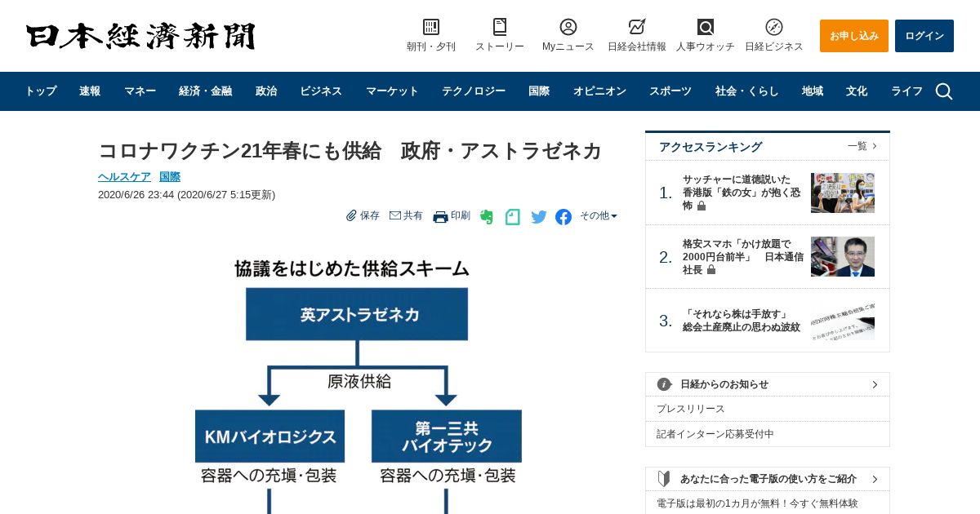
Task: Go to the トップ menu item
Action: 41,91
